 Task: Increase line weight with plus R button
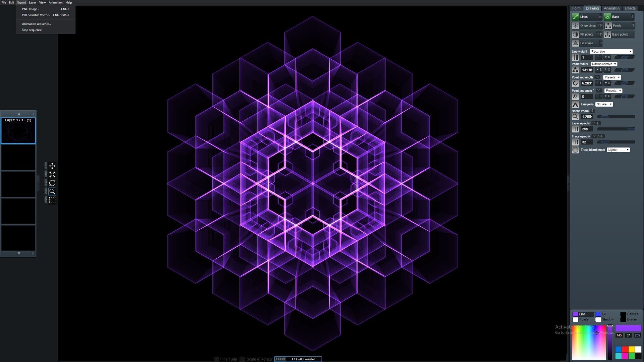[607, 57]
